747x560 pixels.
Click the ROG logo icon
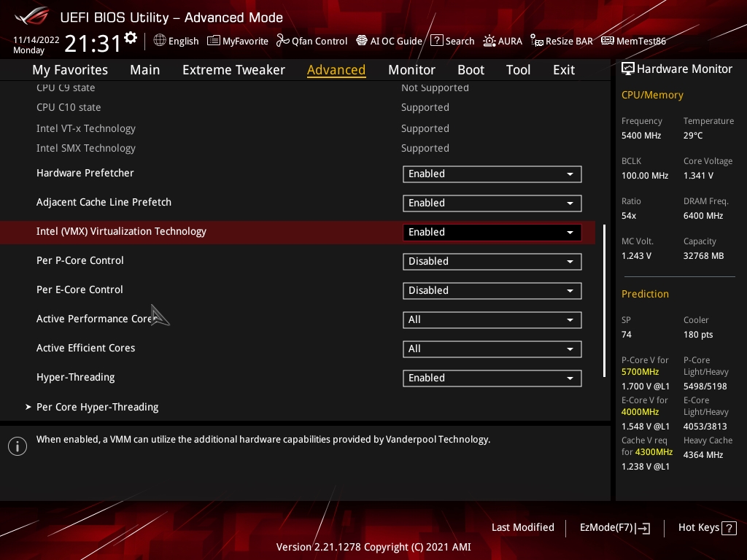pos(31,16)
